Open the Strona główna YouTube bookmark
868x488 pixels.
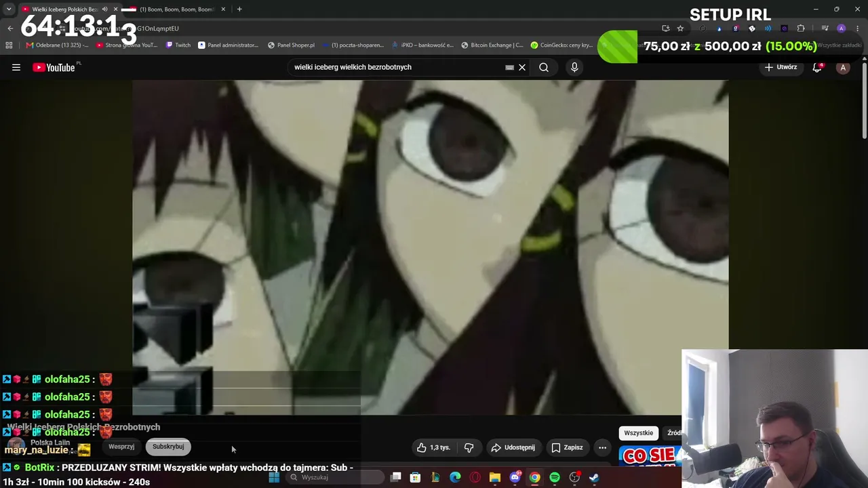[x=127, y=45]
